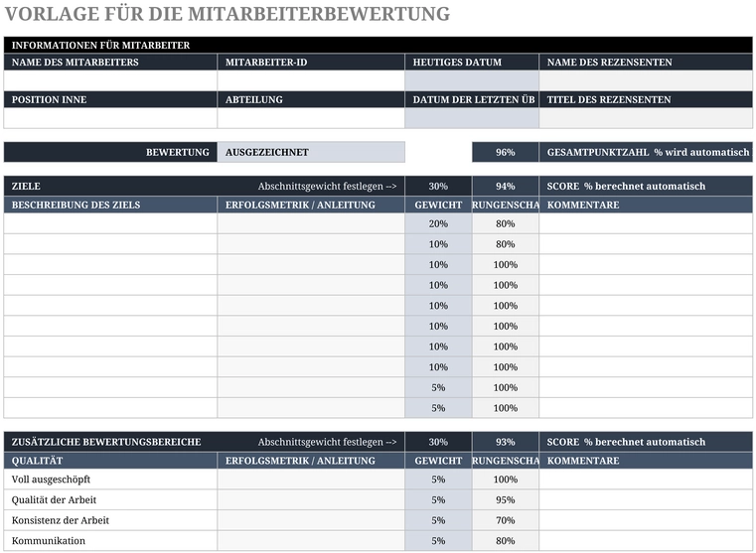
Task: Click the 80% score beside the 20% weight
Action: point(506,223)
